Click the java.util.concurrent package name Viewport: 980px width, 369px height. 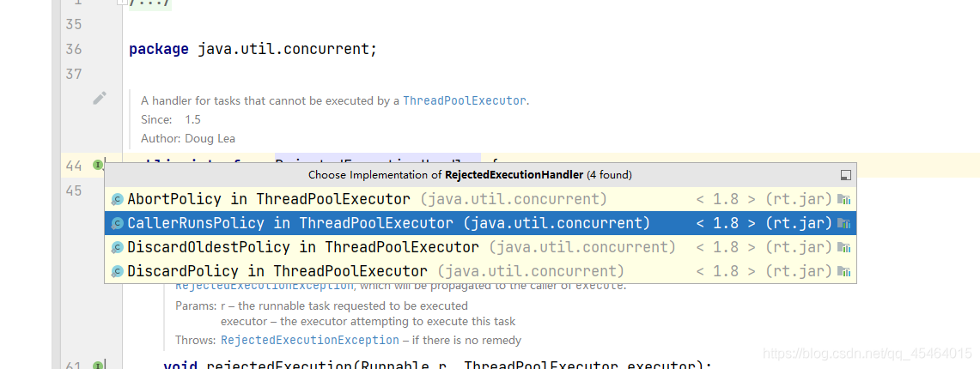click(285, 49)
